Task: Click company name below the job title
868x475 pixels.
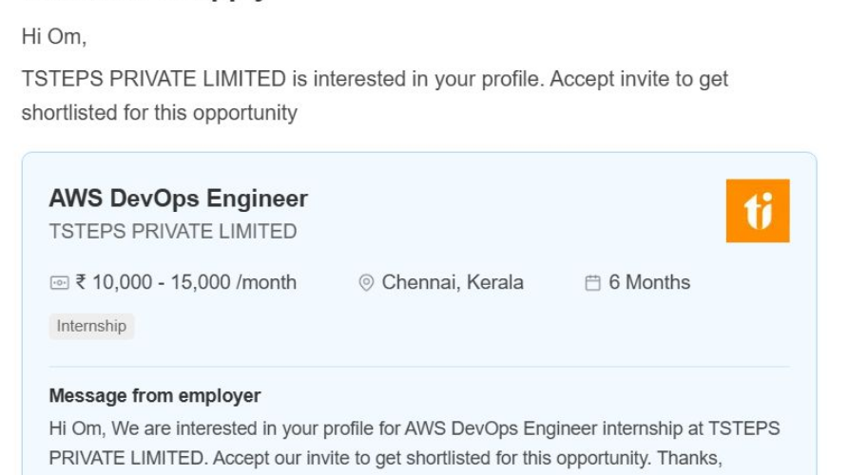Action: (173, 231)
